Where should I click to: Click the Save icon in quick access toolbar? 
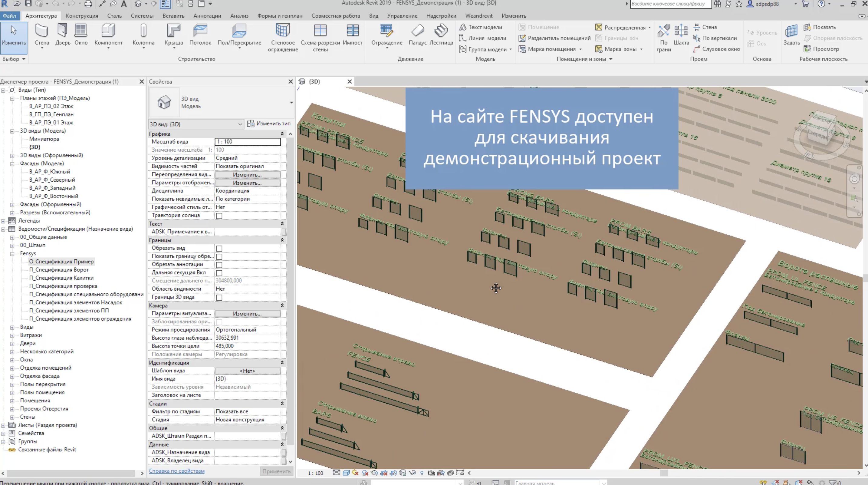point(28,4)
